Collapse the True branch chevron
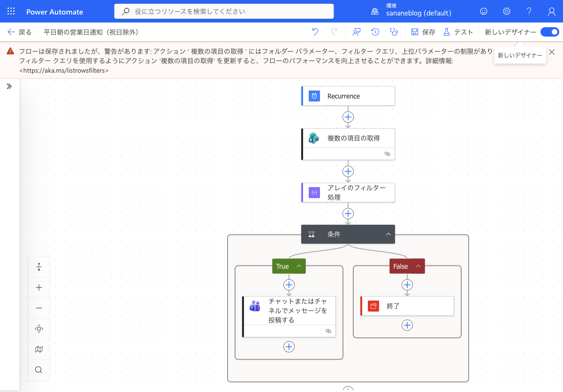 (298, 266)
